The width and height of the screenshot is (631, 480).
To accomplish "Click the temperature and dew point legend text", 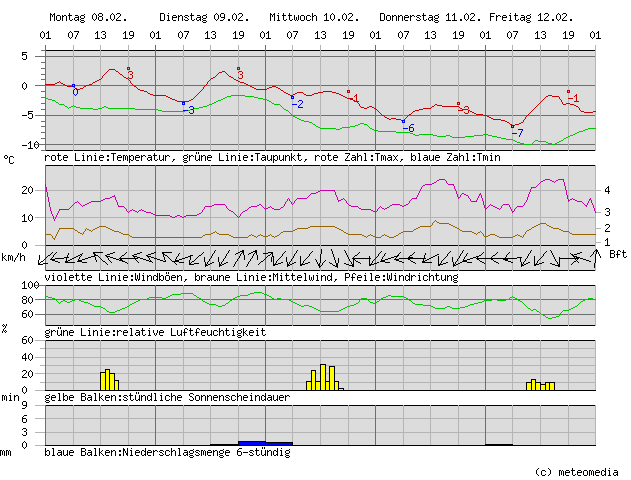I will pos(272,158).
